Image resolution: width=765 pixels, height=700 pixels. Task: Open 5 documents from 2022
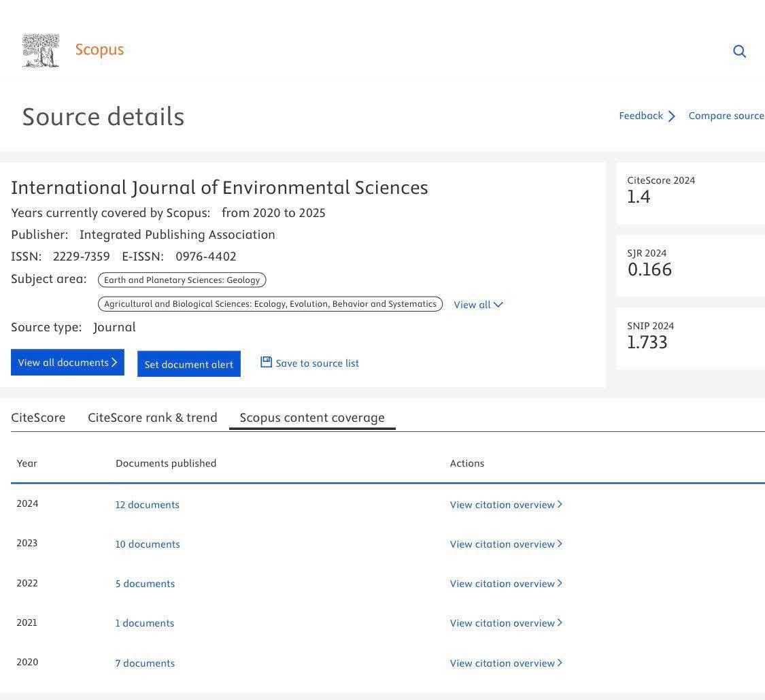(145, 584)
